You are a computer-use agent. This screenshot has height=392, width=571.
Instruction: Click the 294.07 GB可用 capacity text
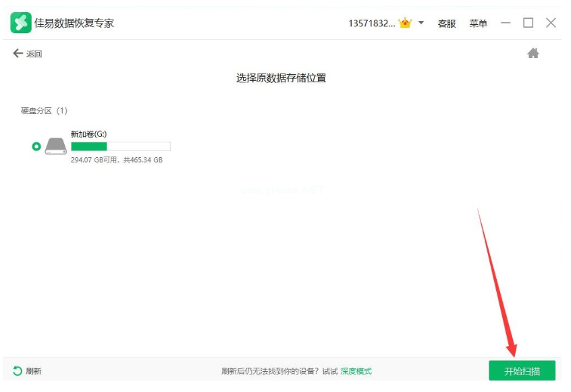coord(95,161)
